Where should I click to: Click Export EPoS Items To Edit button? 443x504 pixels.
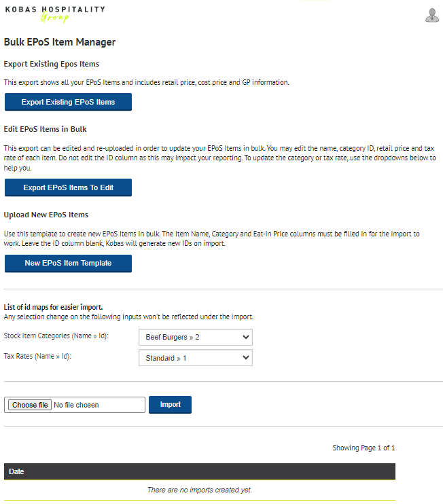[x=68, y=187]
